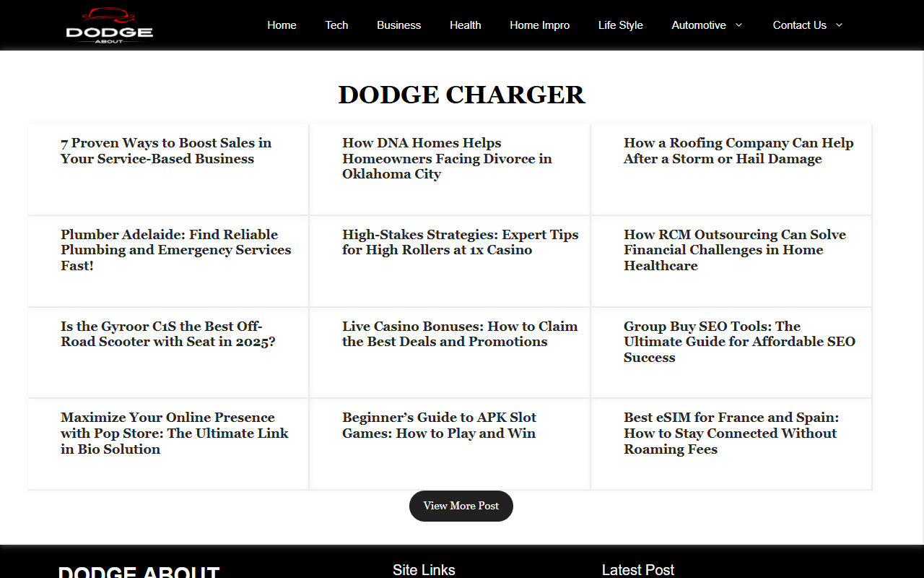Image resolution: width=924 pixels, height=578 pixels.
Task: Go to the Health section
Action: 465,25
